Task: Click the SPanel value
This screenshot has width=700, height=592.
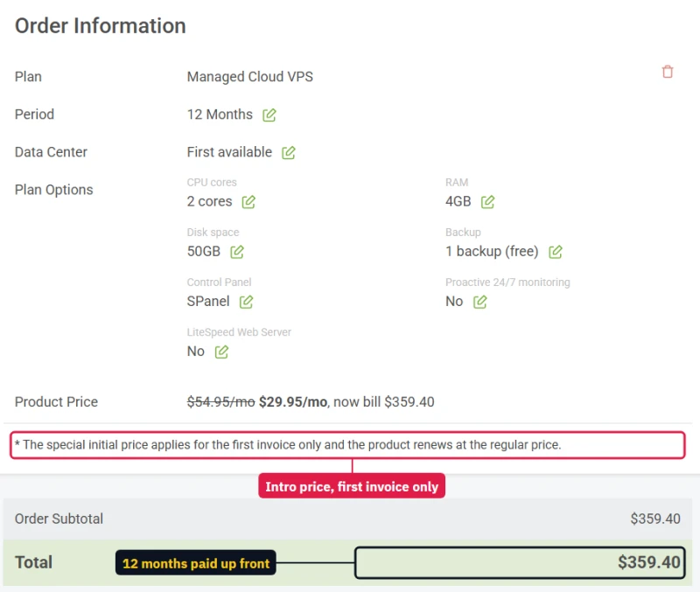Action: (208, 302)
